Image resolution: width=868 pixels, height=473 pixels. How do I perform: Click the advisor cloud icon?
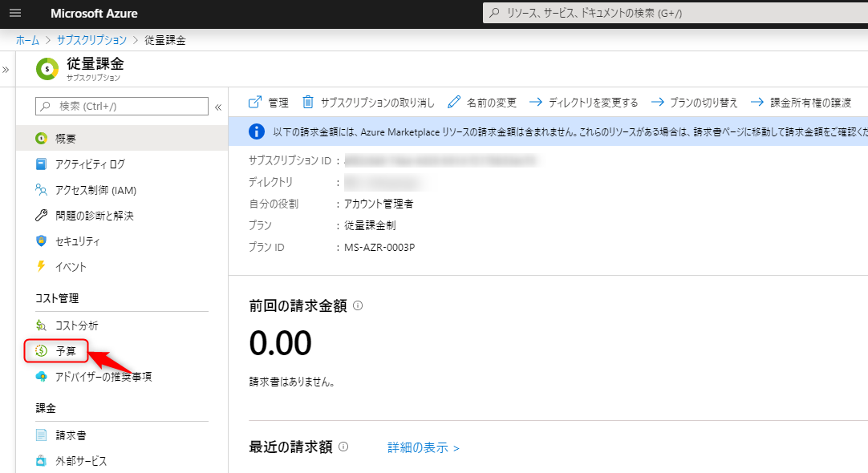[x=42, y=377]
